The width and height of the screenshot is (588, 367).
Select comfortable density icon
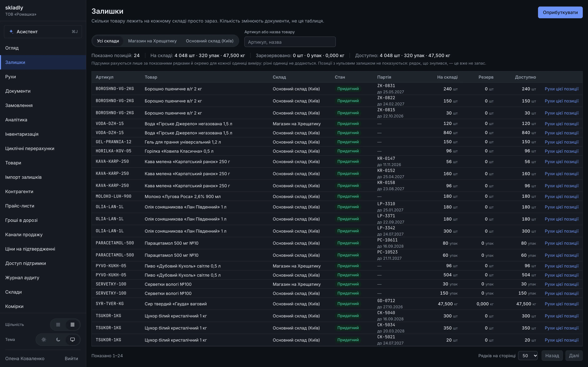point(58,325)
